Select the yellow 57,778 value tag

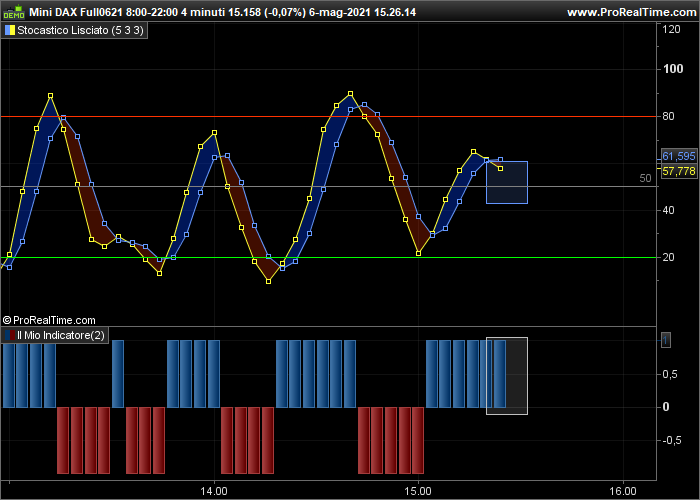pyautogui.click(x=679, y=171)
